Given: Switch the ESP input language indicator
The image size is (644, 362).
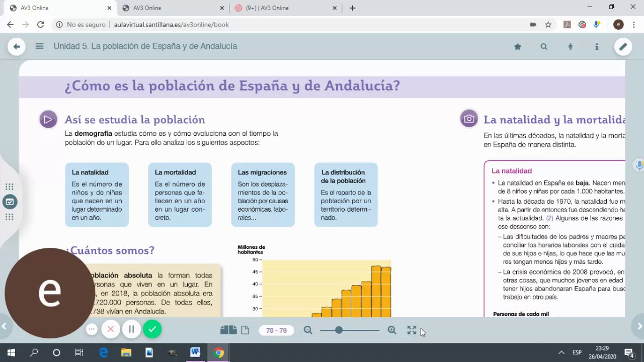Looking at the screenshot, I should (577, 352).
